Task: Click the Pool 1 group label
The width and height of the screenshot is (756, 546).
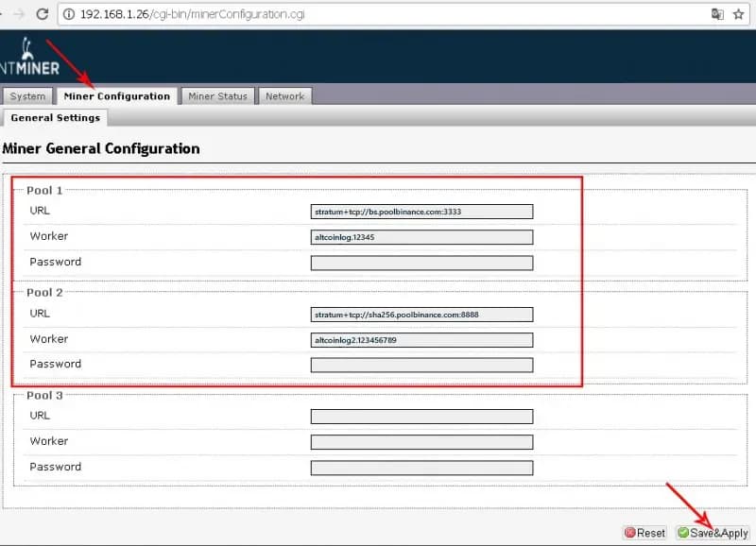Action: [x=44, y=191]
